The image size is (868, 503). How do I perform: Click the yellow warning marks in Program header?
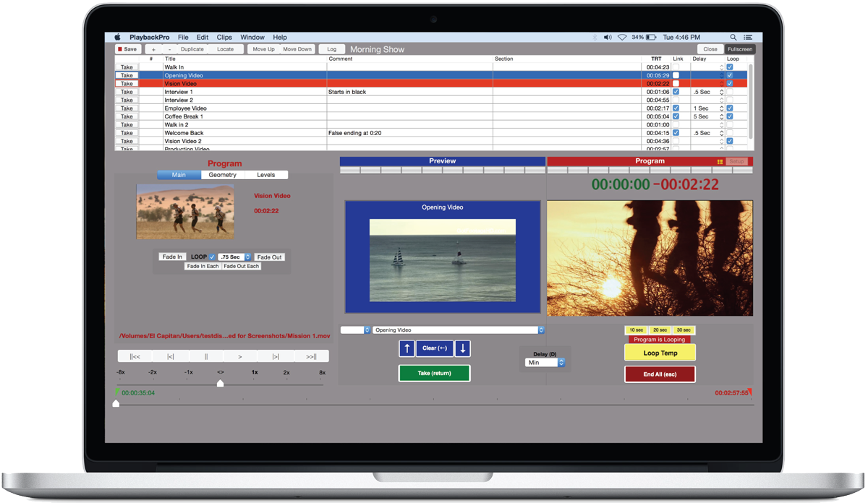(720, 161)
